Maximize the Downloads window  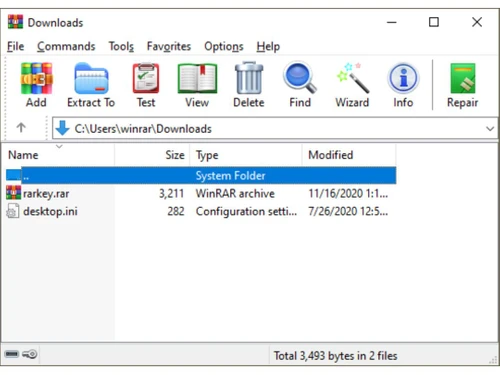(434, 22)
